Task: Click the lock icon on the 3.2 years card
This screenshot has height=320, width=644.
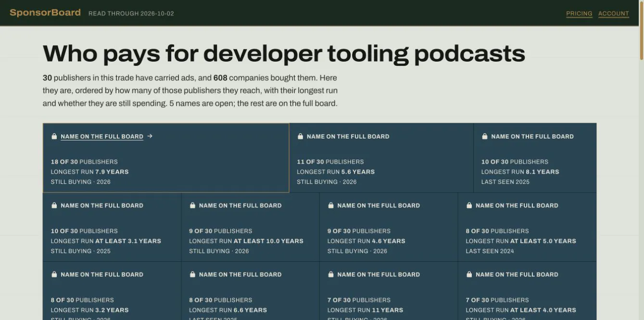Action: 54,274
